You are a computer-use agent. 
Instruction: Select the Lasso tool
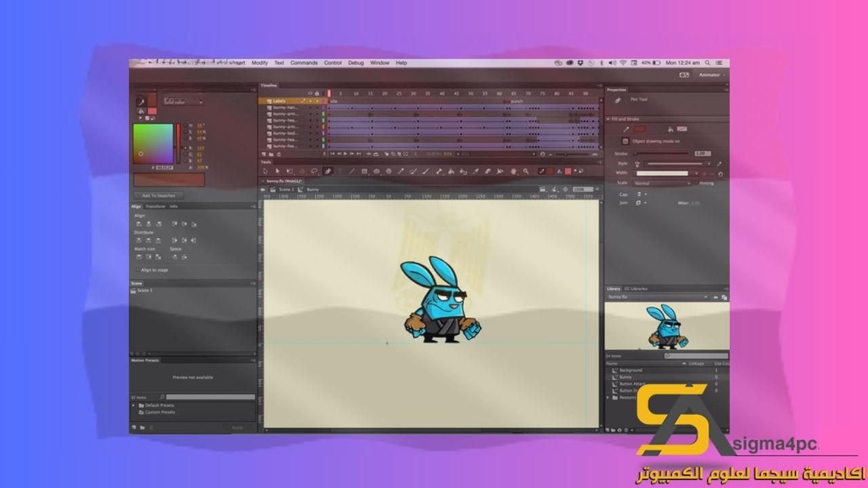click(x=314, y=171)
